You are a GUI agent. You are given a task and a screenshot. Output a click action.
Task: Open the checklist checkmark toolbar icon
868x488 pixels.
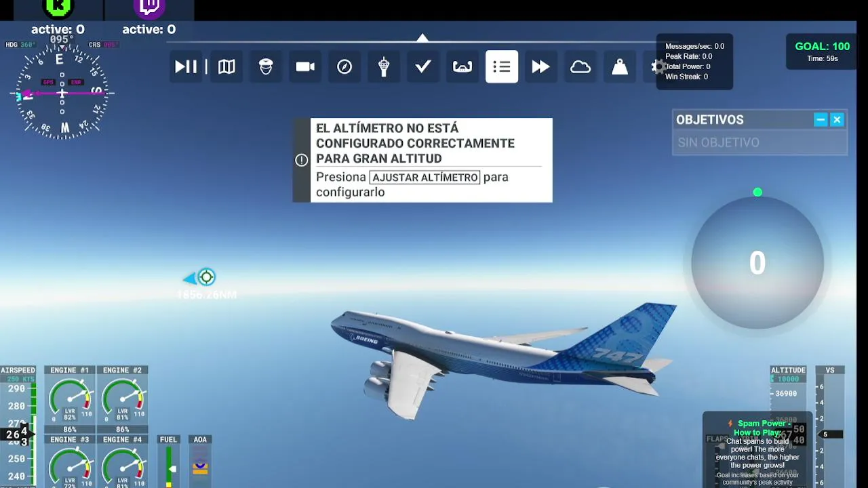point(423,66)
